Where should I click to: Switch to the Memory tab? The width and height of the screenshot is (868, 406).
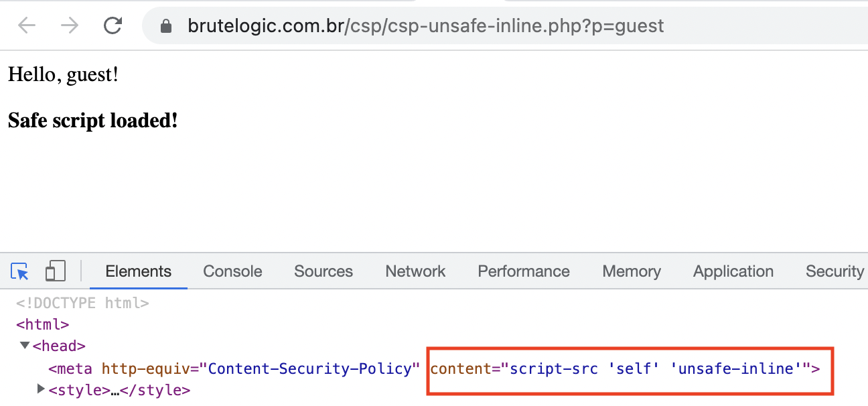click(631, 271)
